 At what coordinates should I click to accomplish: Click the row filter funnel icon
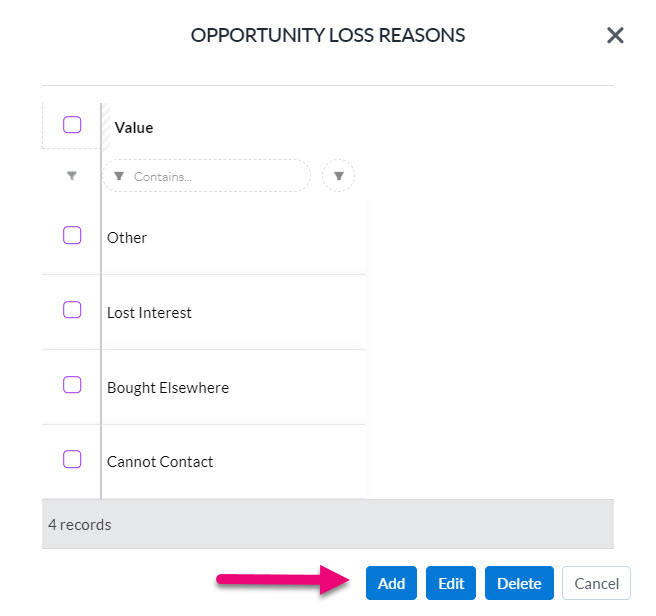pyautogui.click(x=72, y=176)
